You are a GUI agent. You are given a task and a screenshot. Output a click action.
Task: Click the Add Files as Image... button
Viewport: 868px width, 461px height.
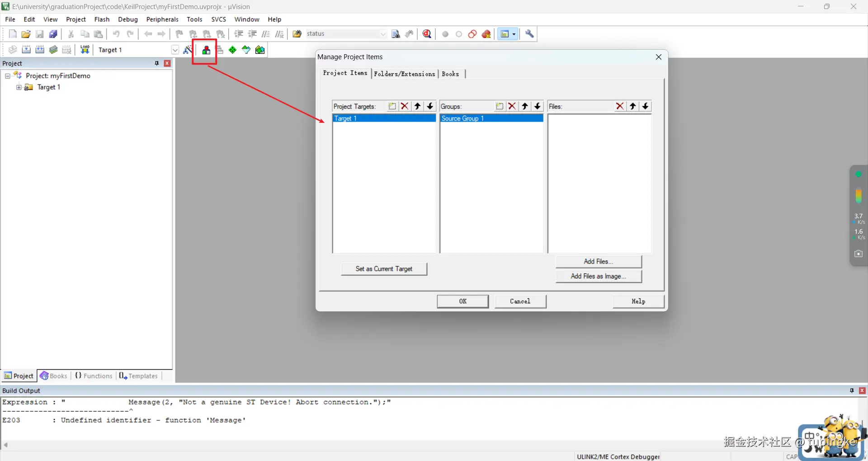(599, 276)
